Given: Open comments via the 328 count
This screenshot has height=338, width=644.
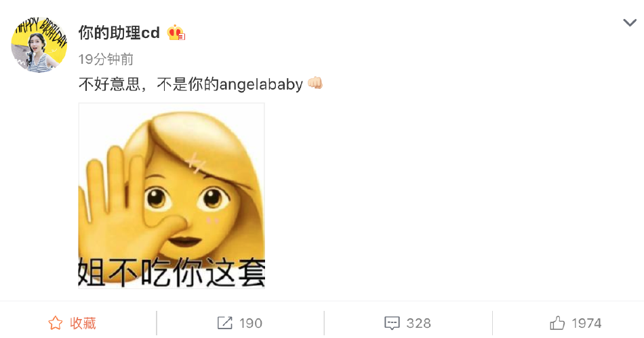Looking at the screenshot, I should (418, 324).
